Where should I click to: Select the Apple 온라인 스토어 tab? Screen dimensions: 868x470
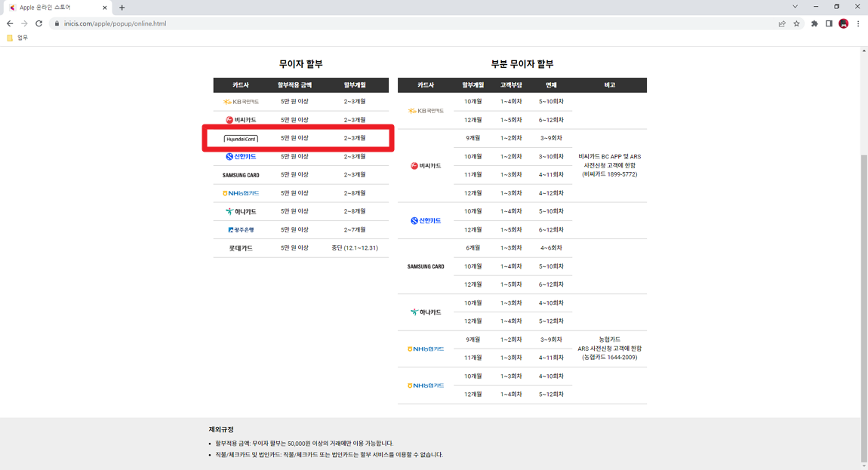(57, 8)
